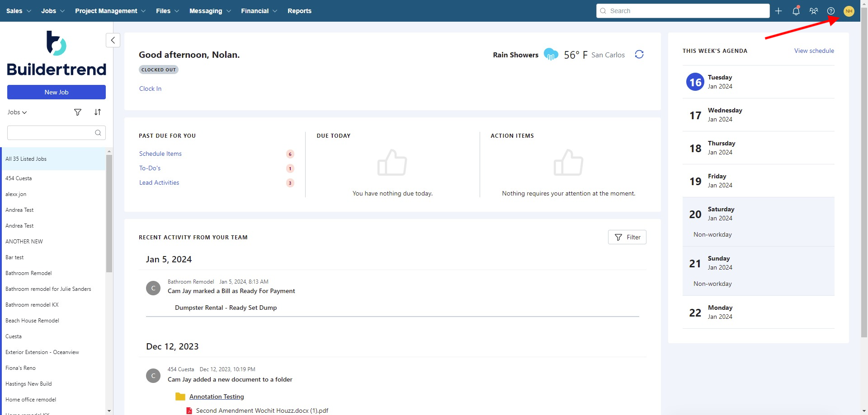The height and width of the screenshot is (415, 868).
Task: Go to Reports
Action: click(299, 11)
